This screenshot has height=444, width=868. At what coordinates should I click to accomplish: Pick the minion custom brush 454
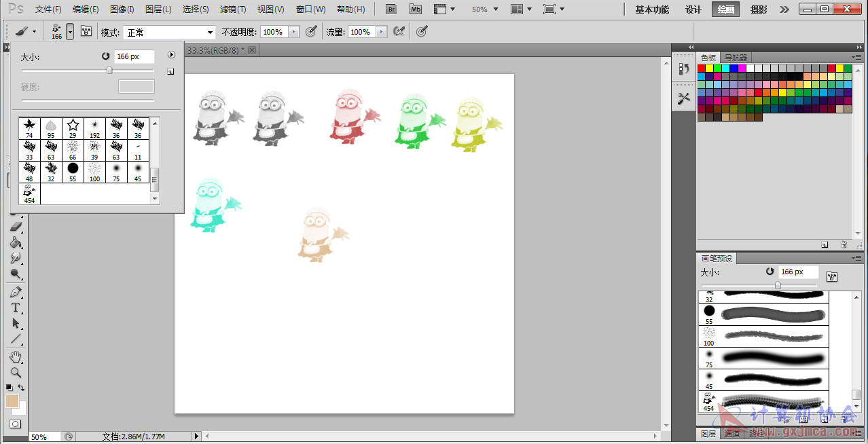coord(29,193)
